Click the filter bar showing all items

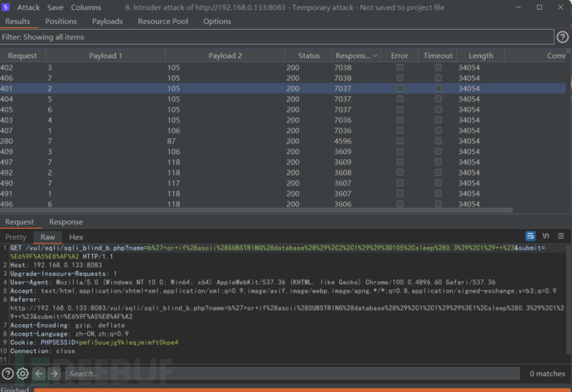click(277, 36)
